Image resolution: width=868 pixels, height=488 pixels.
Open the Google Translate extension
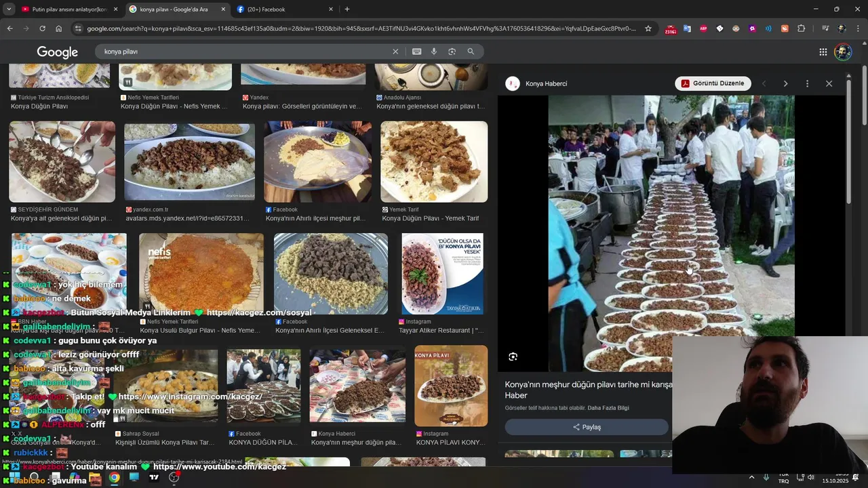coord(687,28)
